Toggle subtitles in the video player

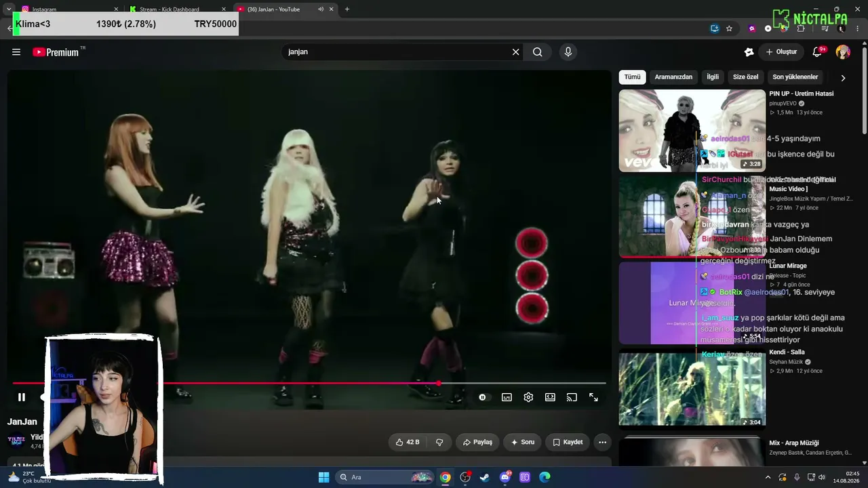pos(507,397)
